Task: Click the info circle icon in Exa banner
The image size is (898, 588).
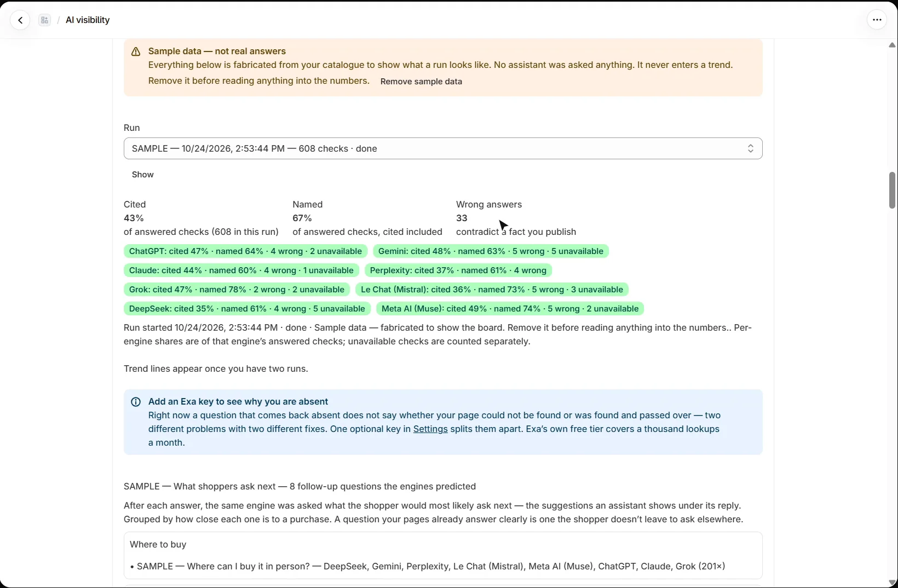Action: coord(136,402)
